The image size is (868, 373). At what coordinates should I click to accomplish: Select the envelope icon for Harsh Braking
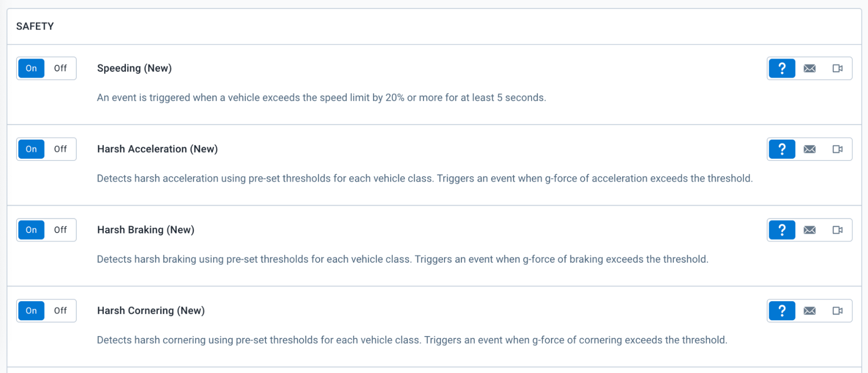[x=809, y=230]
